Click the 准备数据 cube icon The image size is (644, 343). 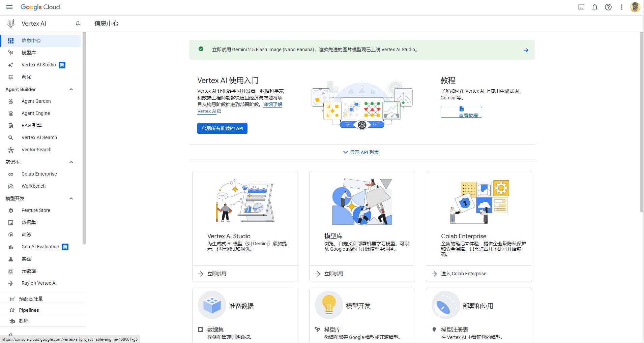coord(212,305)
